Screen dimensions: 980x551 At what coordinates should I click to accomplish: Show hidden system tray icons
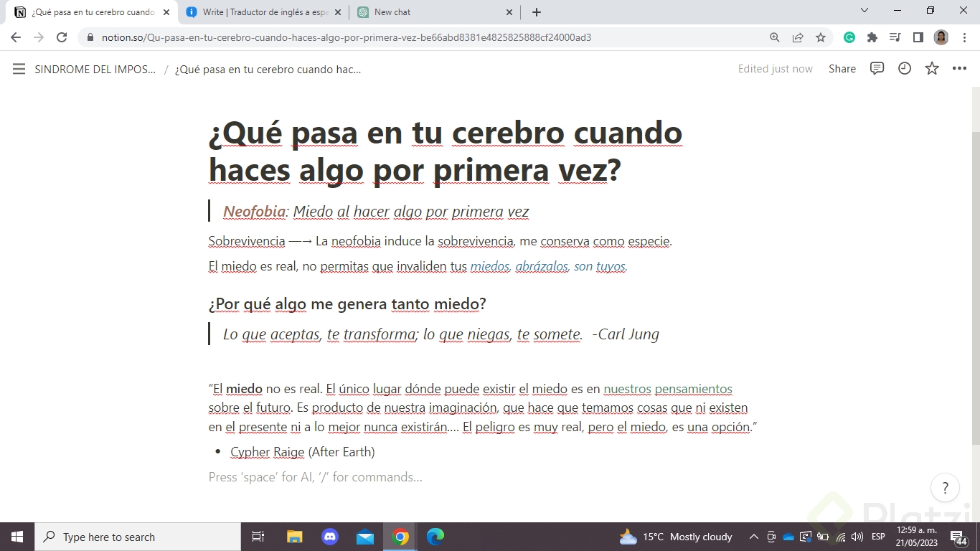753,537
